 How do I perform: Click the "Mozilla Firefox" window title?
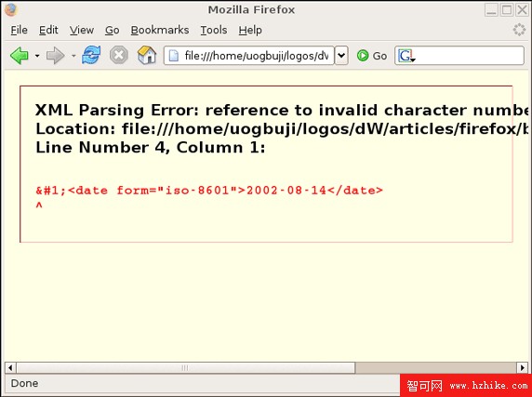tap(251, 10)
